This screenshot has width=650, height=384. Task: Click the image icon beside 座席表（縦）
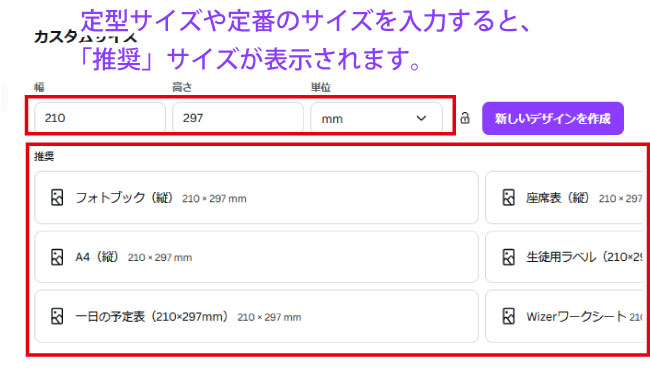[509, 198]
